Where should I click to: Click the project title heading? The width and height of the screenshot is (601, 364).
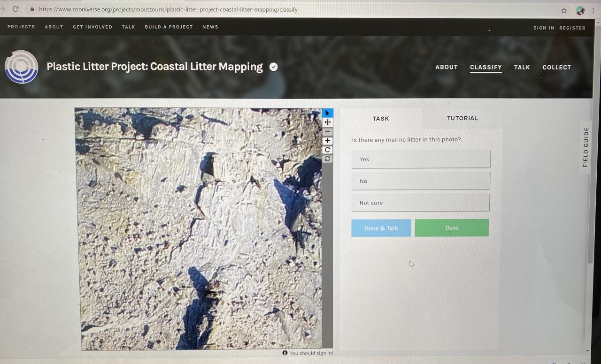point(154,67)
